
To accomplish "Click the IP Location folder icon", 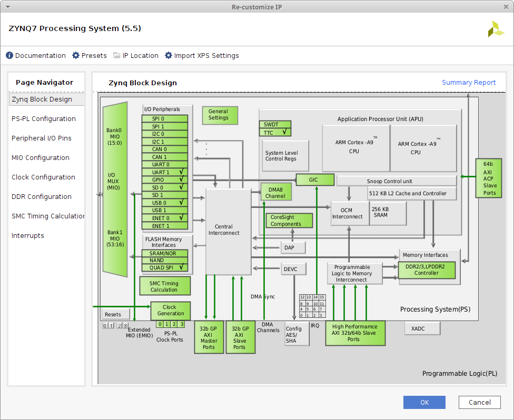I will click(x=116, y=55).
